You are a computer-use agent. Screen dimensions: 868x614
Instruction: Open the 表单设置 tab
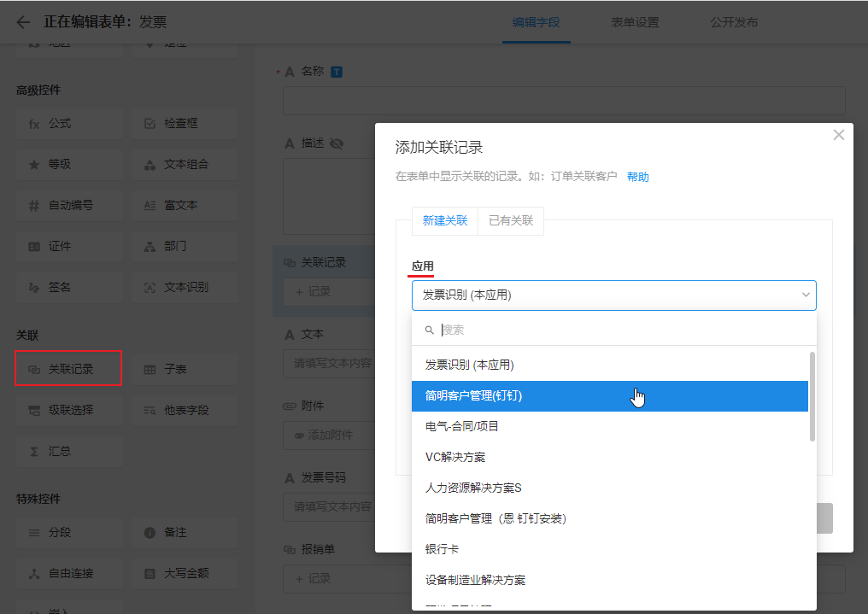tap(635, 22)
